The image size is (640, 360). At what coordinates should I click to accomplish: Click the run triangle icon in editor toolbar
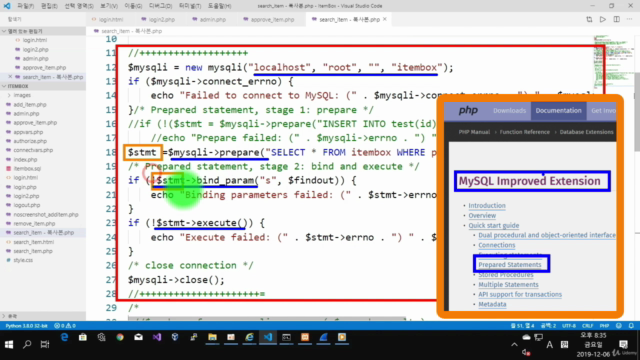(603, 19)
